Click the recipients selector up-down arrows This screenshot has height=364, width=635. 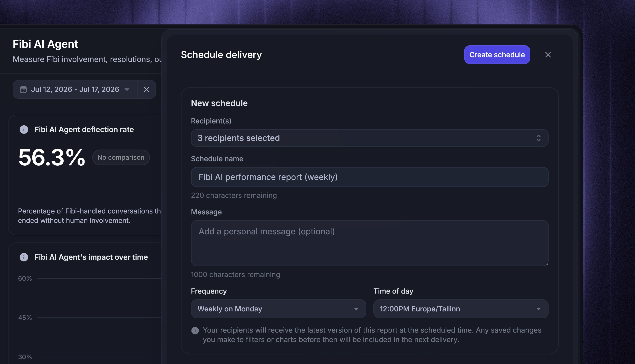[538, 138]
